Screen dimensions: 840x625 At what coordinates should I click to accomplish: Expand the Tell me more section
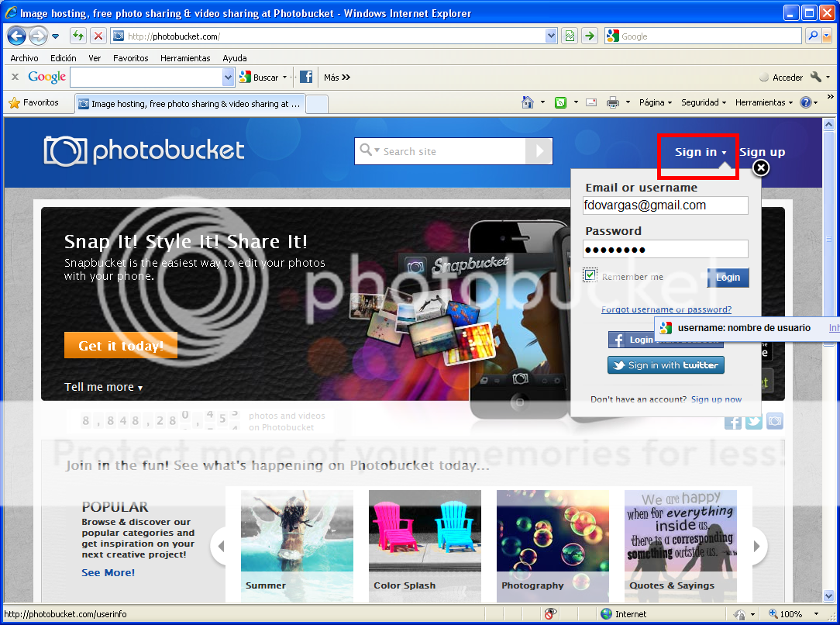tap(103, 387)
